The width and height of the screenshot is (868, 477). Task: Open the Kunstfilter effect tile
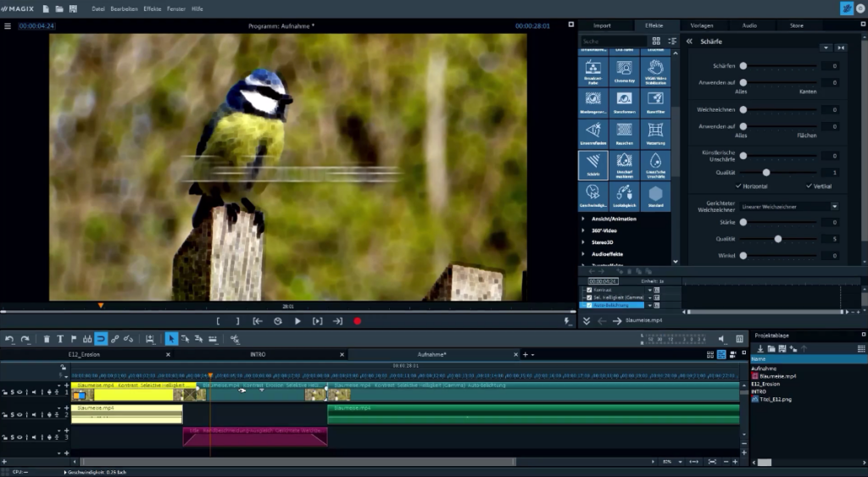click(x=655, y=103)
